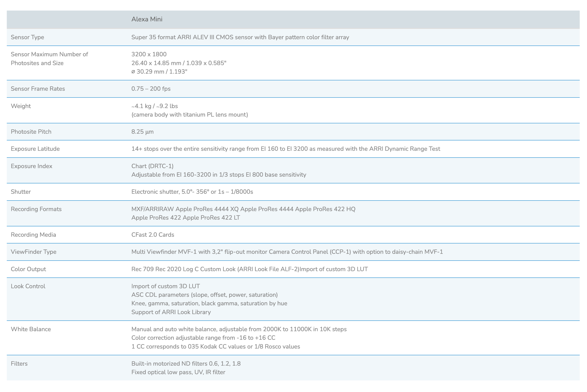Select the 'CFast 2.0 Cards' value
Viewport: 587px width, 392px height.
(153, 235)
